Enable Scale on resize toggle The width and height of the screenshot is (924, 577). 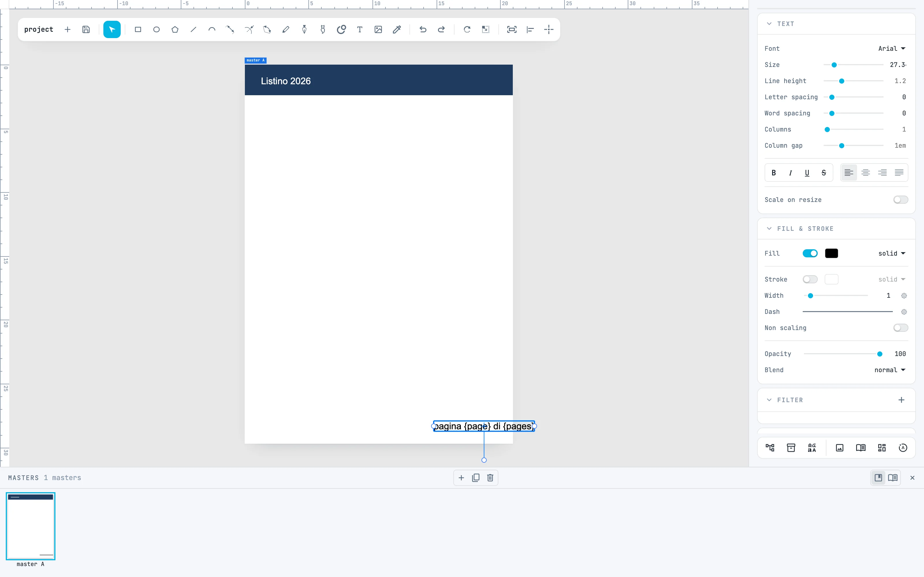[x=900, y=200]
